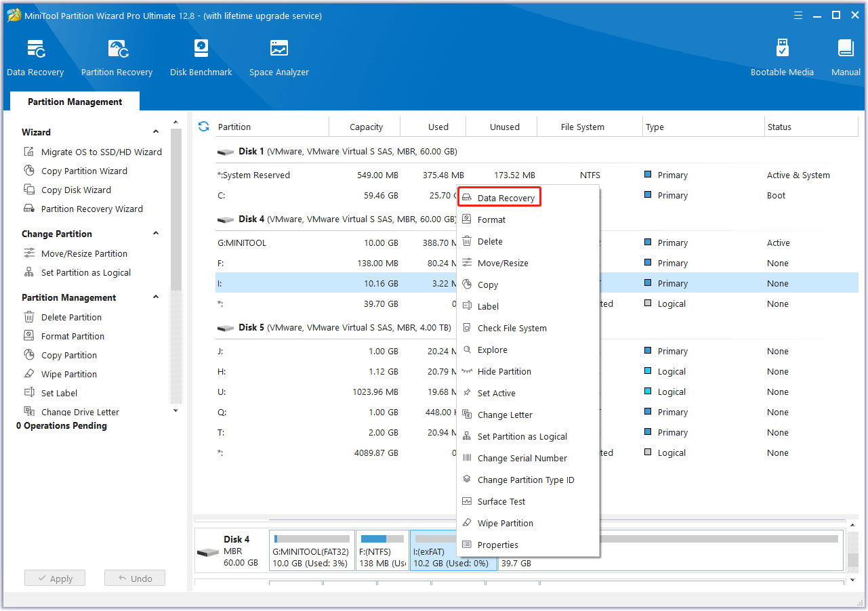Viewport: 868px width, 611px height.
Task: Open the Copy Disk Wizard
Action: pos(67,190)
